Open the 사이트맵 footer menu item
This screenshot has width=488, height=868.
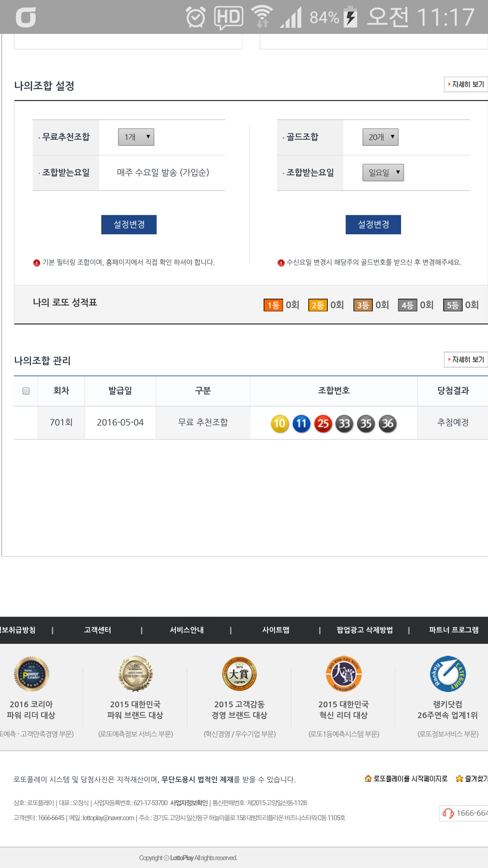276,630
